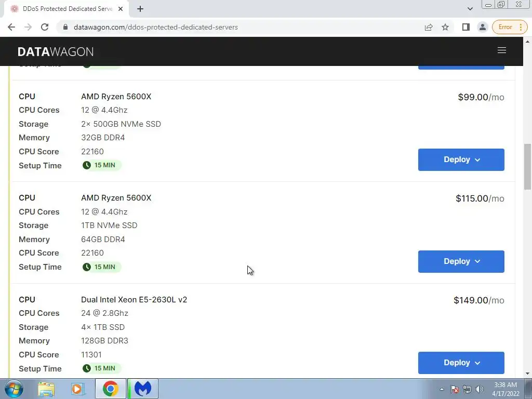Click the 15 MIN badge of $115 server
Viewport: 532px width, 399px height.
point(101,267)
